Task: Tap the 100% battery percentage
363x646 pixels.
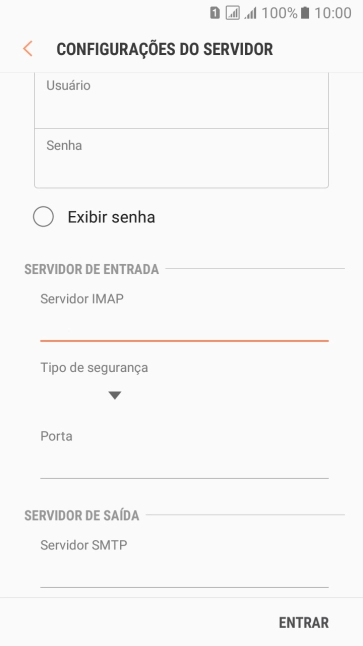Action: (x=279, y=13)
